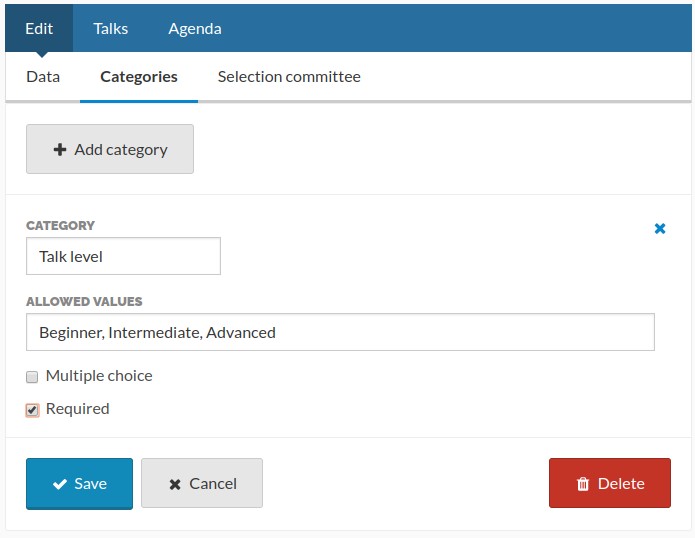
Task: Click the trash can icon on Delete
Action: 583,484
